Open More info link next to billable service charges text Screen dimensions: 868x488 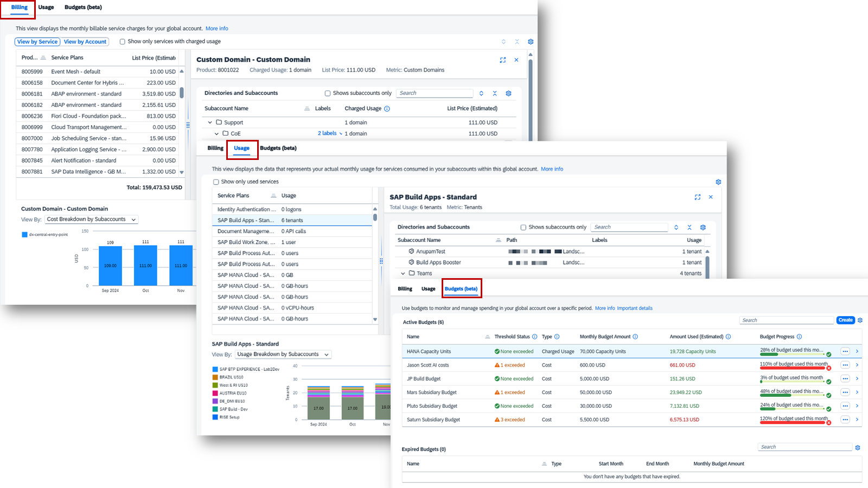pyautogui.click(x=217, y=29)
